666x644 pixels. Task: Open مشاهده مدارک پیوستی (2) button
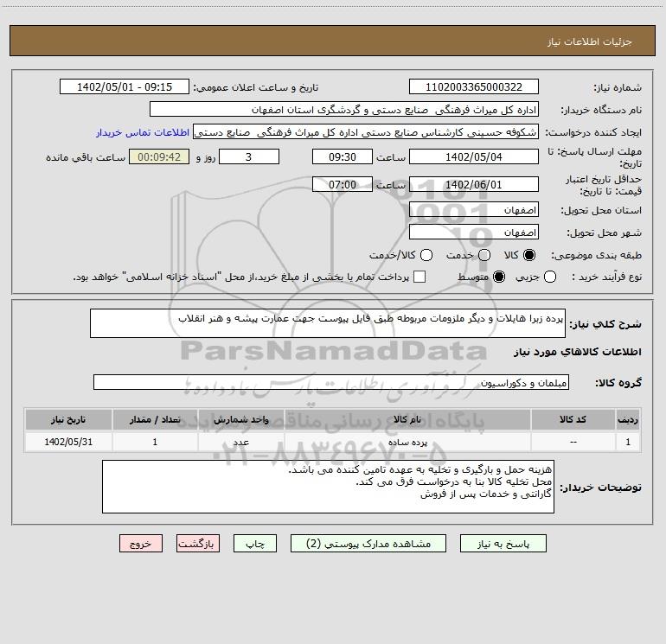tap(368, 544)
